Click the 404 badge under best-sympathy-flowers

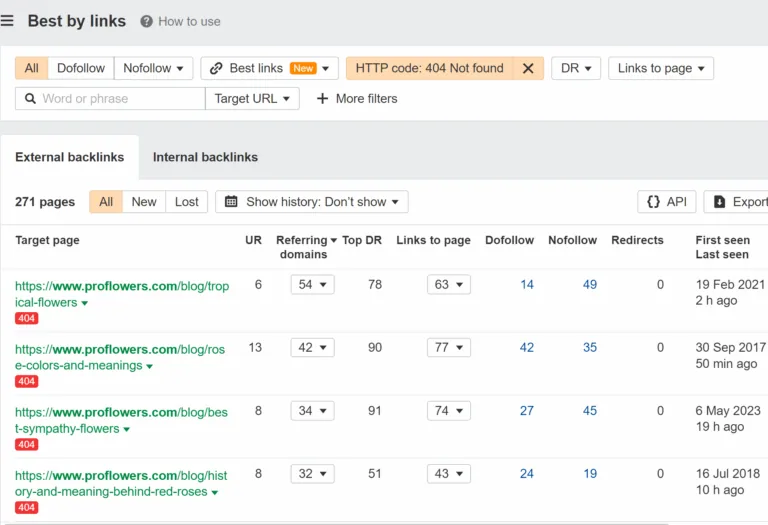(26, 444)
